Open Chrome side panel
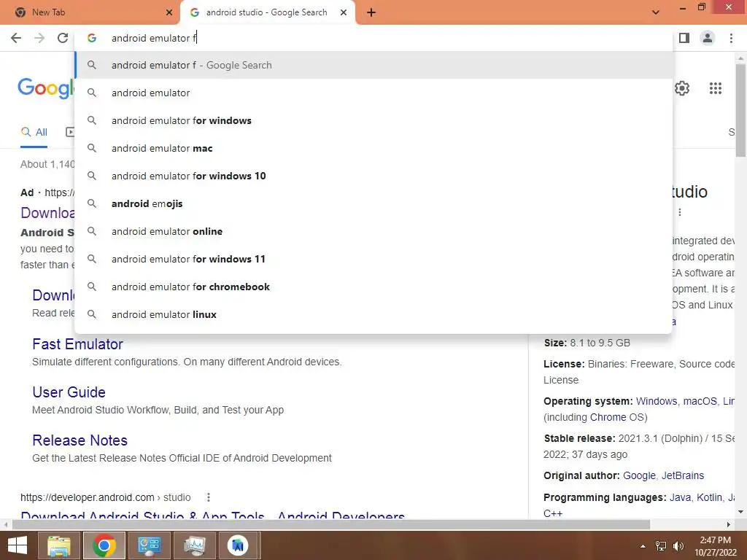The image size is (747, 560). [x=684, y=38]
